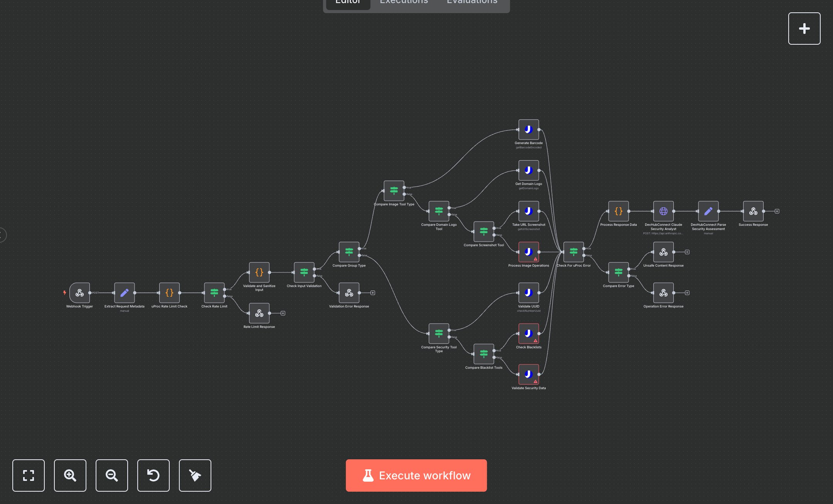This screenshot has height=504, width=833.
Task: Execute the workflow
Action: 416,475
